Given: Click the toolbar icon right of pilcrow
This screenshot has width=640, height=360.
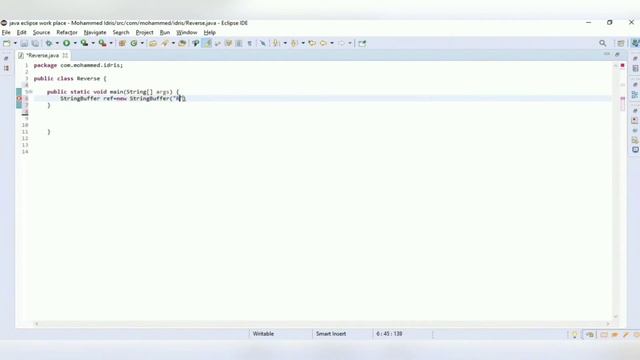Looking at the screenshot, I should 263,43.
